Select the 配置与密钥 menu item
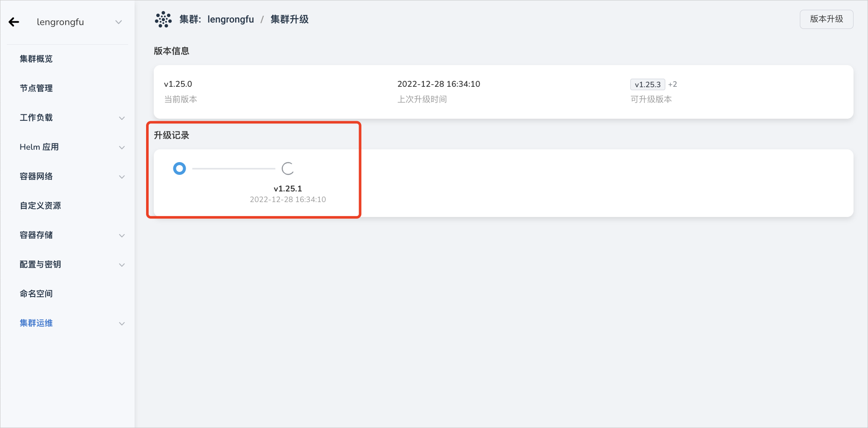 [40, 264]
